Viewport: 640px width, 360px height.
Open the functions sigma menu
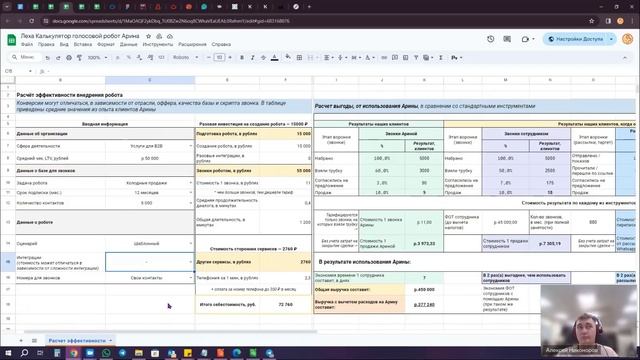(441, 58)
